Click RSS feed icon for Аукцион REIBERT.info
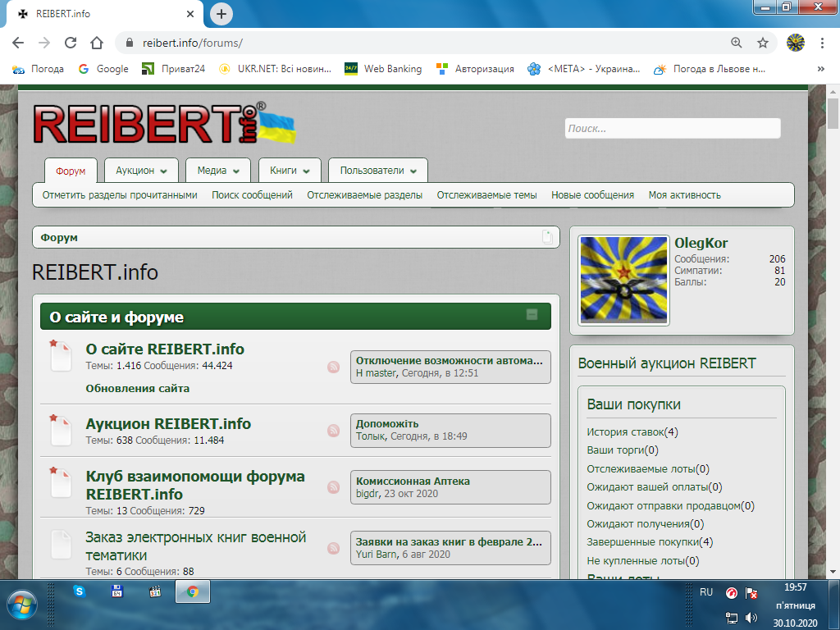This screenshot has height=630, width=840. click(x=334, y=431)
